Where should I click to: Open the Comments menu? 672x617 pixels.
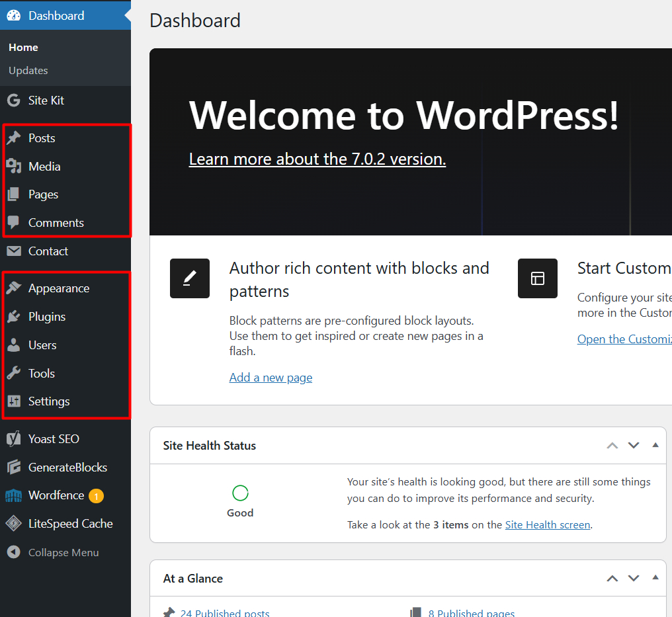(x=65, y=222)
